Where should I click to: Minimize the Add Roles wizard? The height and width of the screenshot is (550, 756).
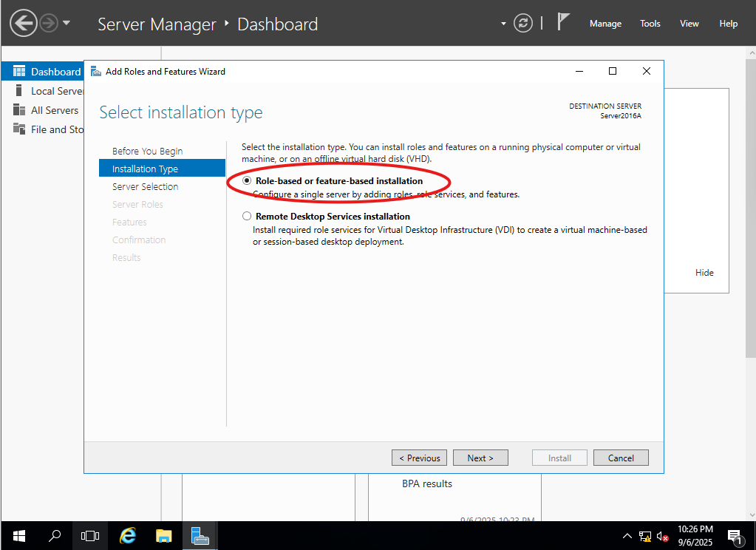pyautogui.click(x=579, y=72)
